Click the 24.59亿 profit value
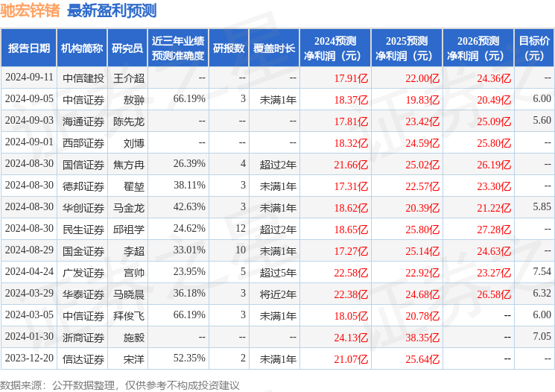This screenshot has height=392, width=555. coord(422,143)
